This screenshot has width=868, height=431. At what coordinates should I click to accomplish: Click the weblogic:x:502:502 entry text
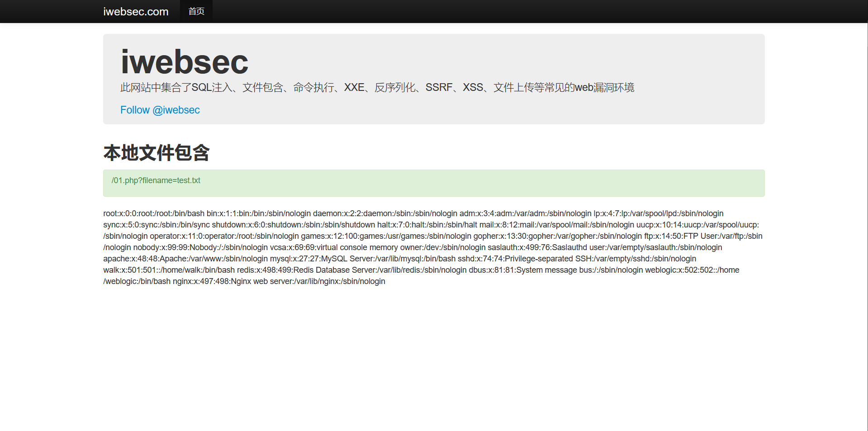(x=692, y=270)
